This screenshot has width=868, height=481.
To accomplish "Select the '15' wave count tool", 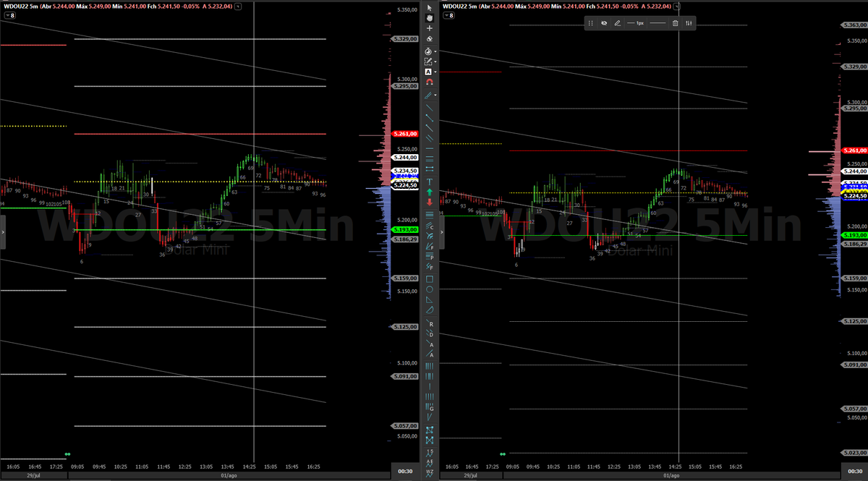I will click(x=429, y=451).
